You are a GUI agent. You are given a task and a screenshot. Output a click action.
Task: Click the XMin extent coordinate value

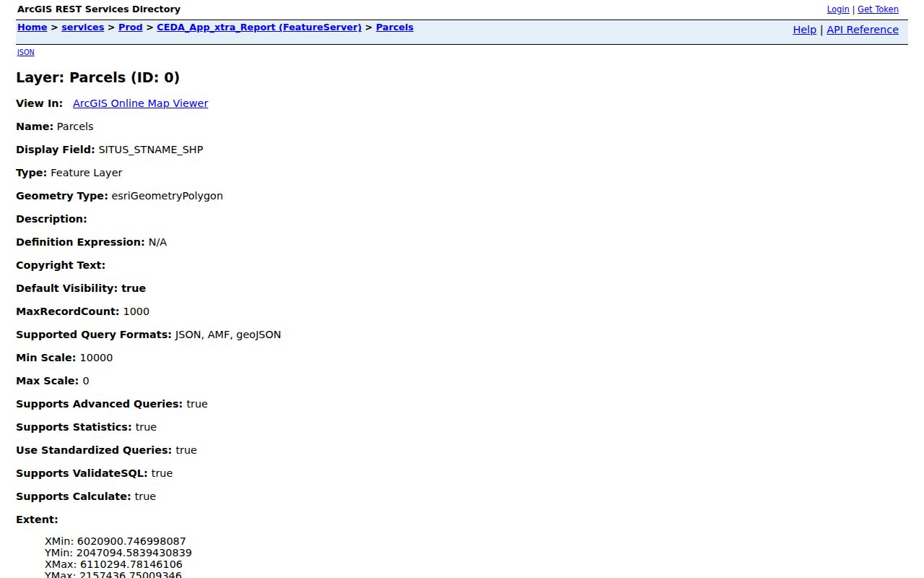pyautogui.click(x=131, y=541)
